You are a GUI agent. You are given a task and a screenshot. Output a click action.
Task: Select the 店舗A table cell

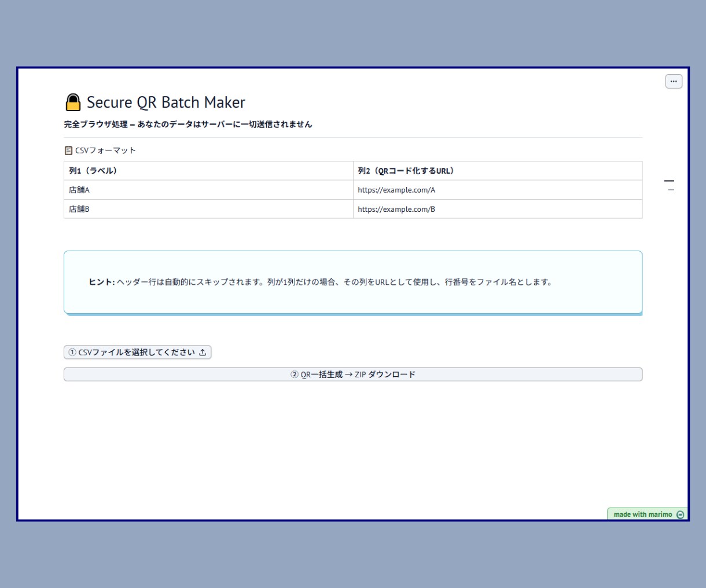[208, 190]
